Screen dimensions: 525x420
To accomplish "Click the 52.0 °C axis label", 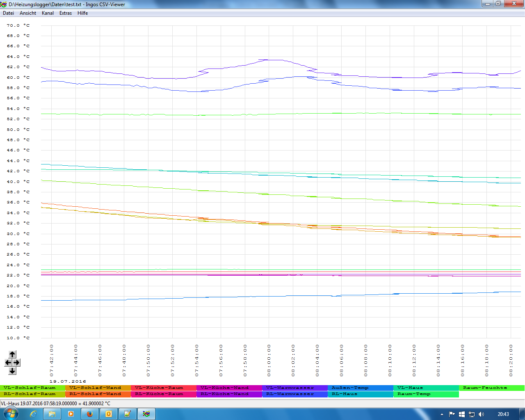I will pyautogui.click(x=18, y=119).
